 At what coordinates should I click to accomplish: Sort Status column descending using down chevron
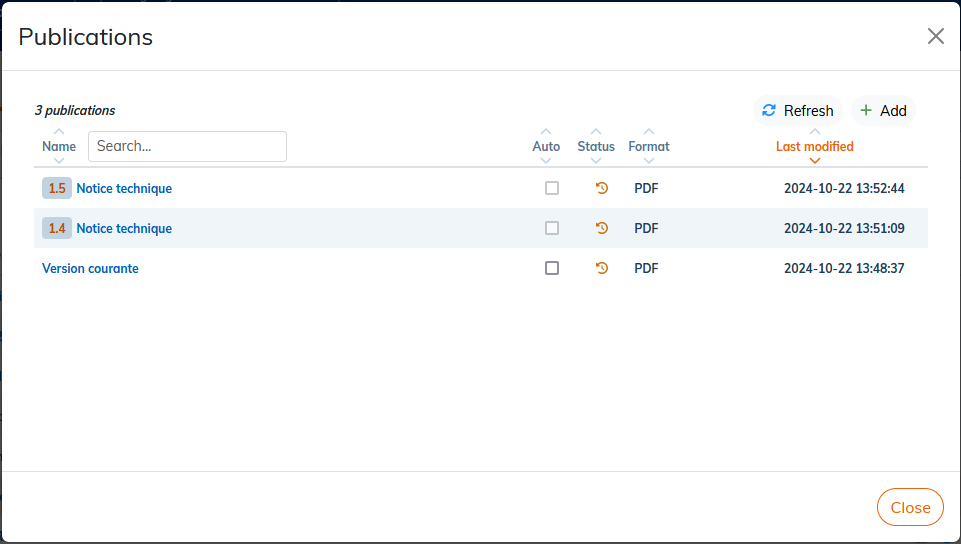(x=596, y=161)
